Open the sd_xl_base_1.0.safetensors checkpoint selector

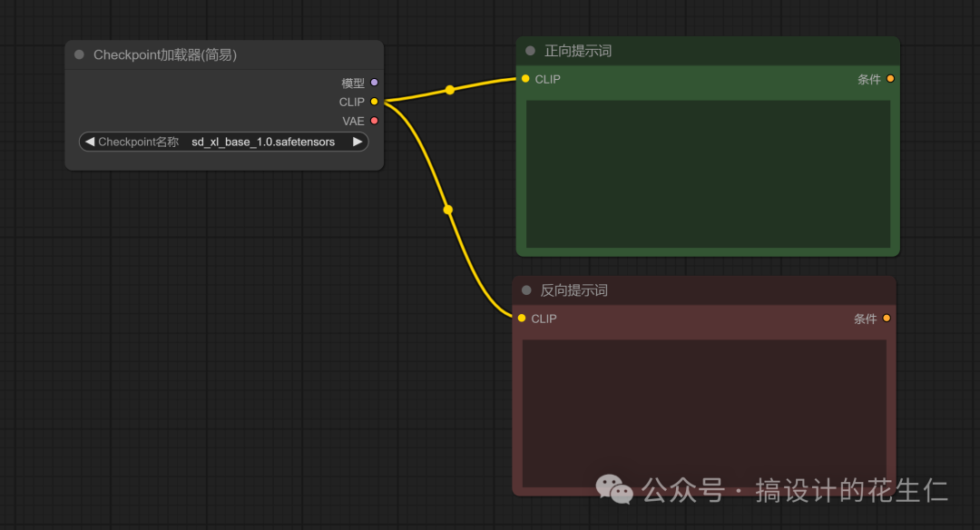(x=224, y=142)
